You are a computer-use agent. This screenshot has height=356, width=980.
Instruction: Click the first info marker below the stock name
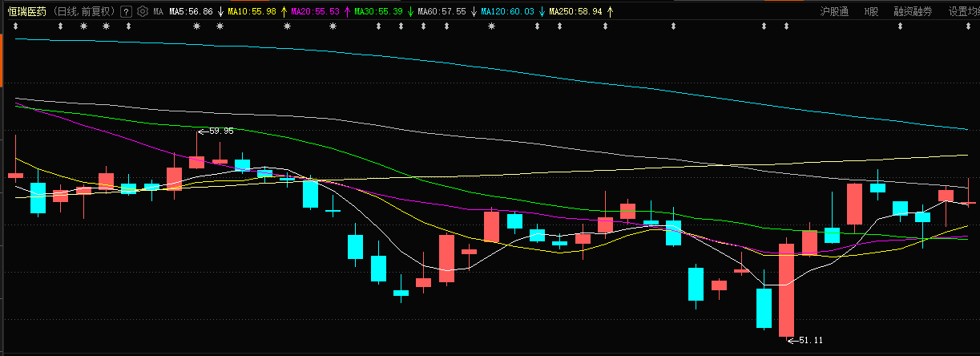tap(15, 26)
